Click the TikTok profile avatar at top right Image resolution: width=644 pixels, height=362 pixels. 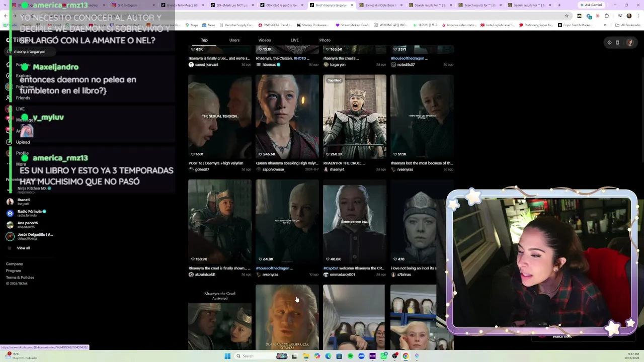coord(630,43)
